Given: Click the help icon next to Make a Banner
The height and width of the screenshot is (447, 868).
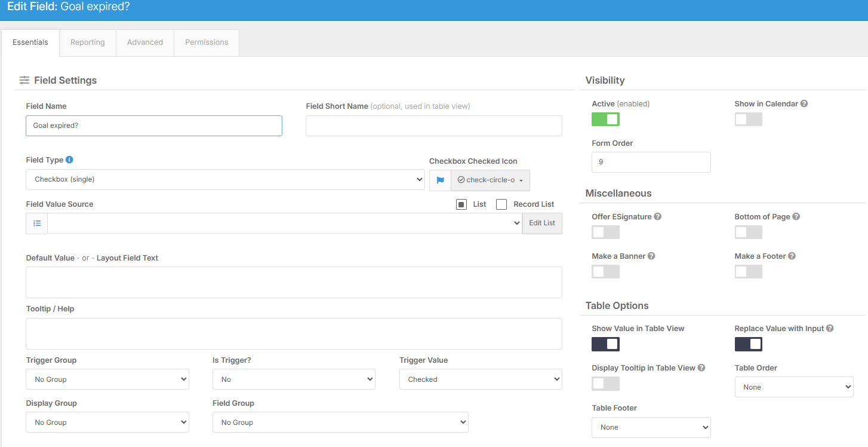Looking at the screenshot, I should point(652,256).
